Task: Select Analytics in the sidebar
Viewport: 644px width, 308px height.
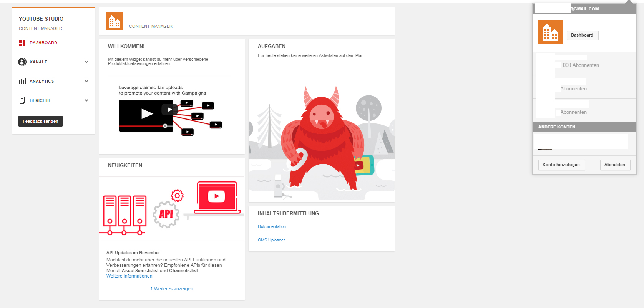Action: [42, 81]
